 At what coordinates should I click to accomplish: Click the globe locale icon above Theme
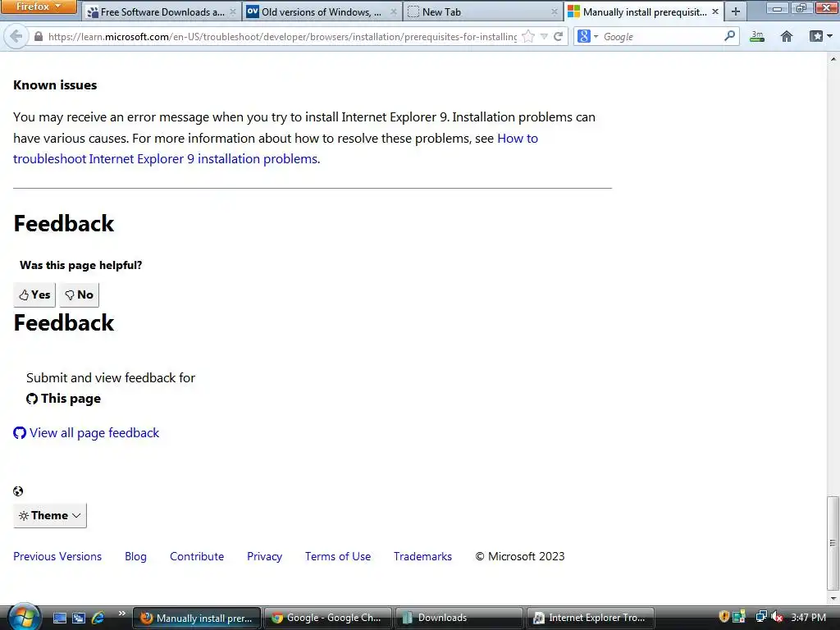point(18,491)
